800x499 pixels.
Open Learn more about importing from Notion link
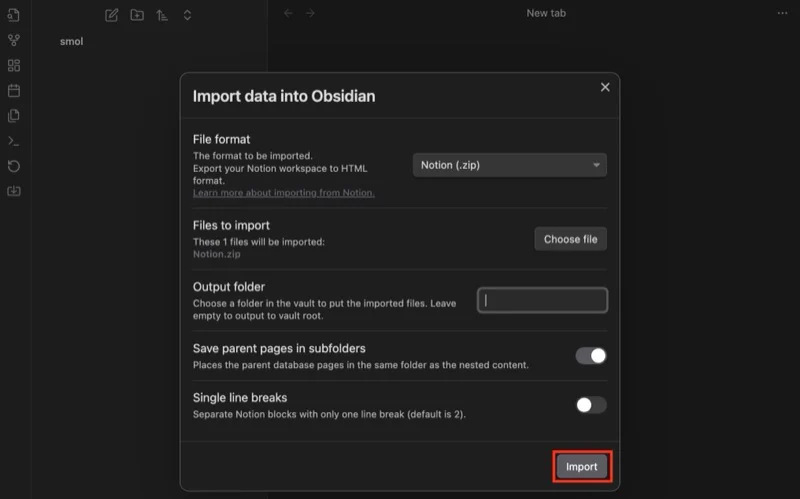(284, 193)
